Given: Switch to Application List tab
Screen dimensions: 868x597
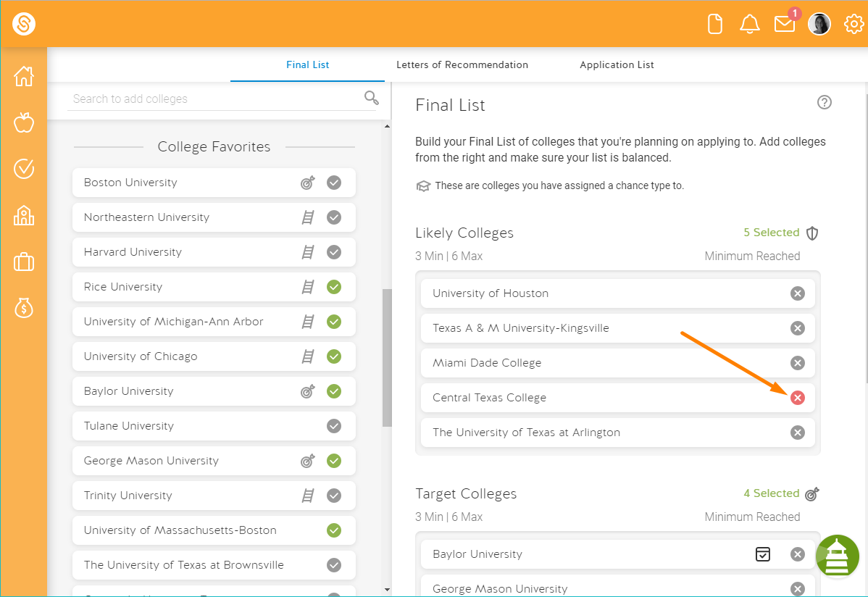Looking at the screenshot, I should (x=617, y=64).
